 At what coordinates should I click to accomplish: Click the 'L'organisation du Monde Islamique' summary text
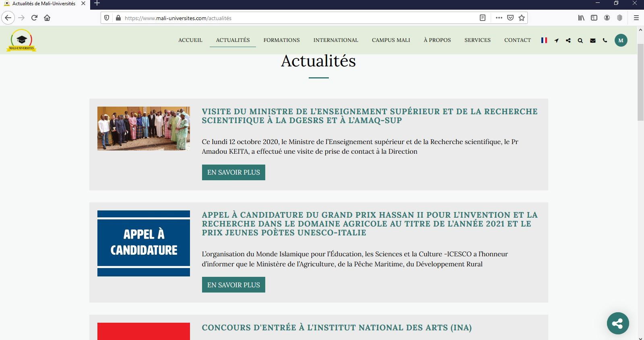point(355,259)
